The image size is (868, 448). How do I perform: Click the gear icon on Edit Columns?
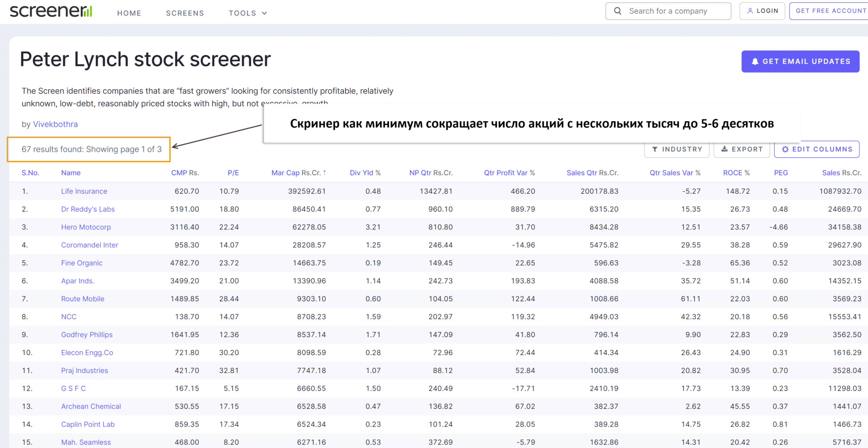click(x=785, y=149)
